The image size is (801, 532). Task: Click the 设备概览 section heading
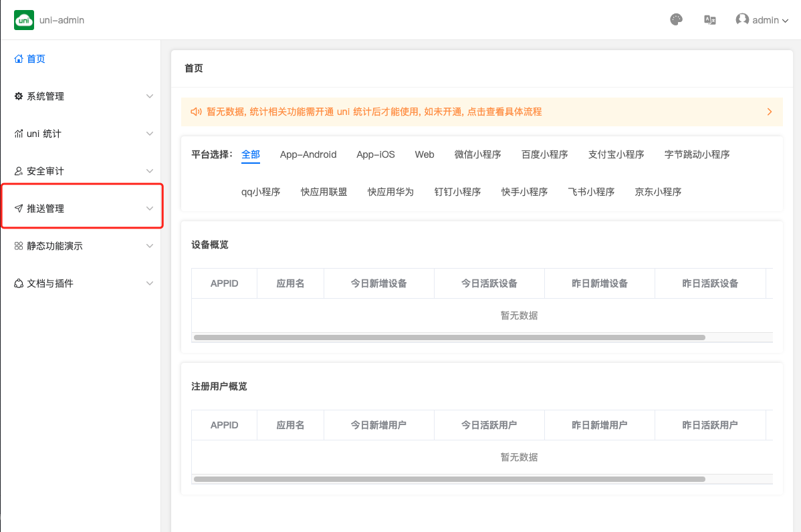(x=210, y=245)
